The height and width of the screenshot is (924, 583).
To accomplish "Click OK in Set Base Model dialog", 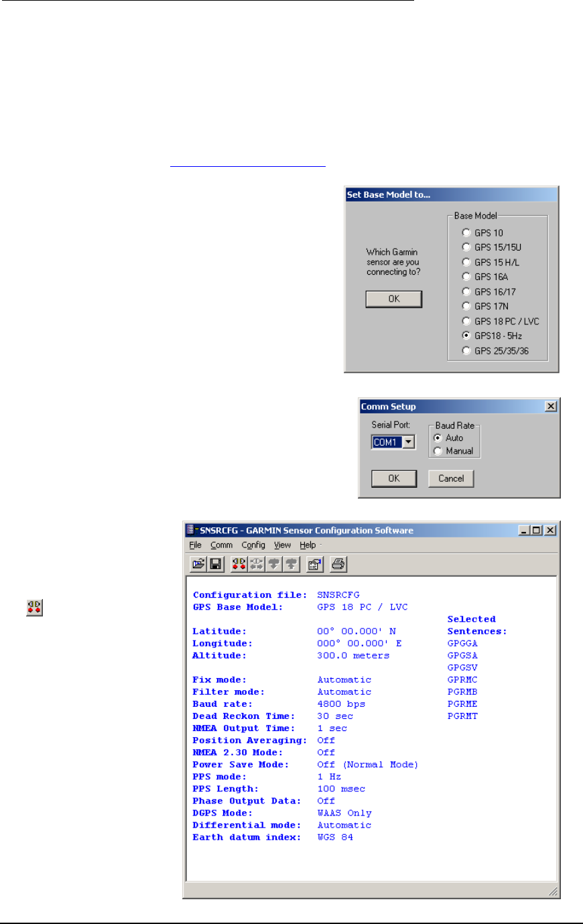I will tap(394, 299).
